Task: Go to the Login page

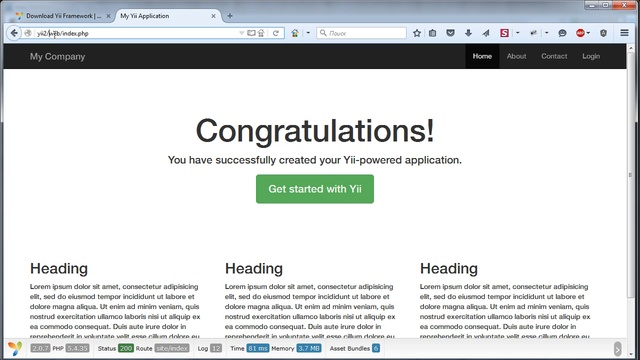Action: tap(591, 56)
